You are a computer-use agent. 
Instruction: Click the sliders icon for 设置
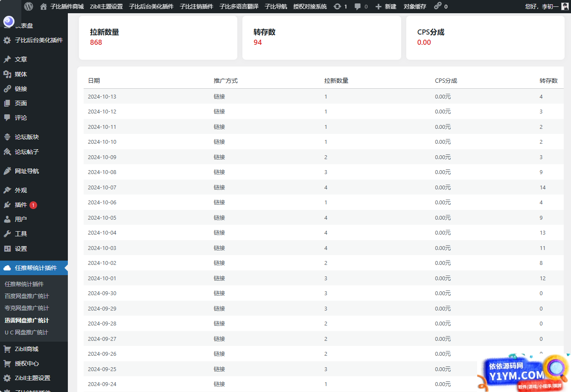point(7,249)
